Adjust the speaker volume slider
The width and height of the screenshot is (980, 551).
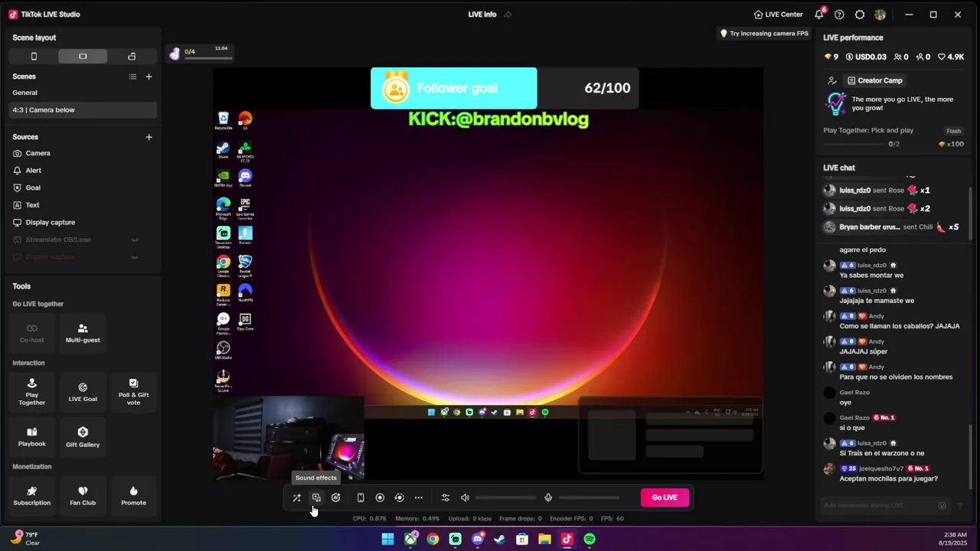[505, 497]
